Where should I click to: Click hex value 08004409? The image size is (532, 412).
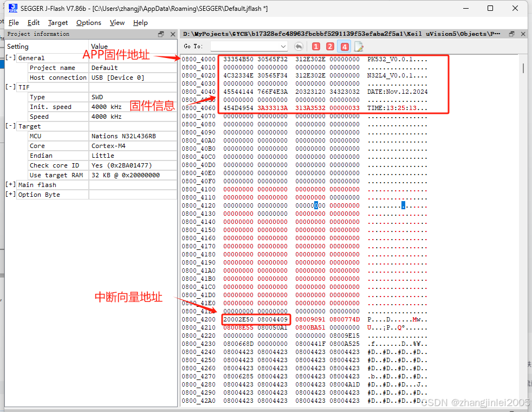point(273,319)
